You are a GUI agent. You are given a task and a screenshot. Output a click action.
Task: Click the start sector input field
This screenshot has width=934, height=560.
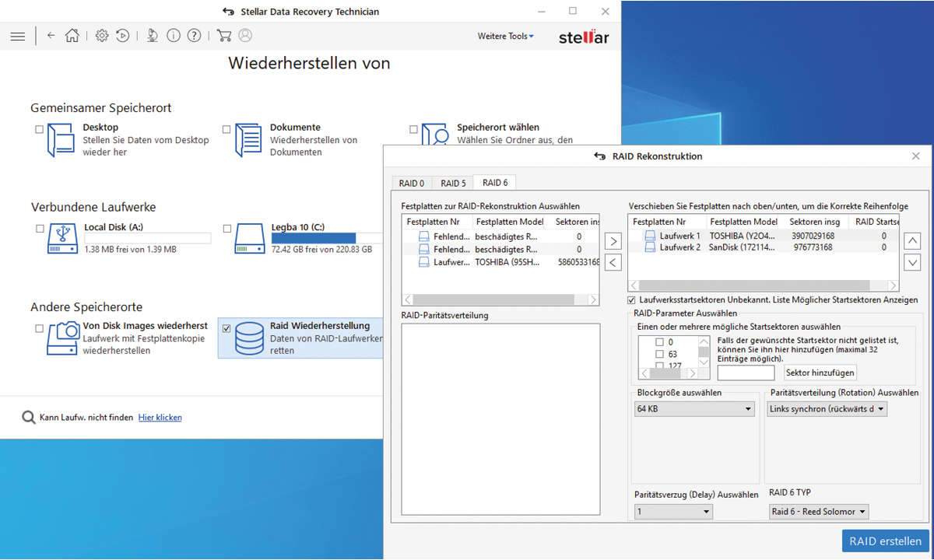click(746, 373)
